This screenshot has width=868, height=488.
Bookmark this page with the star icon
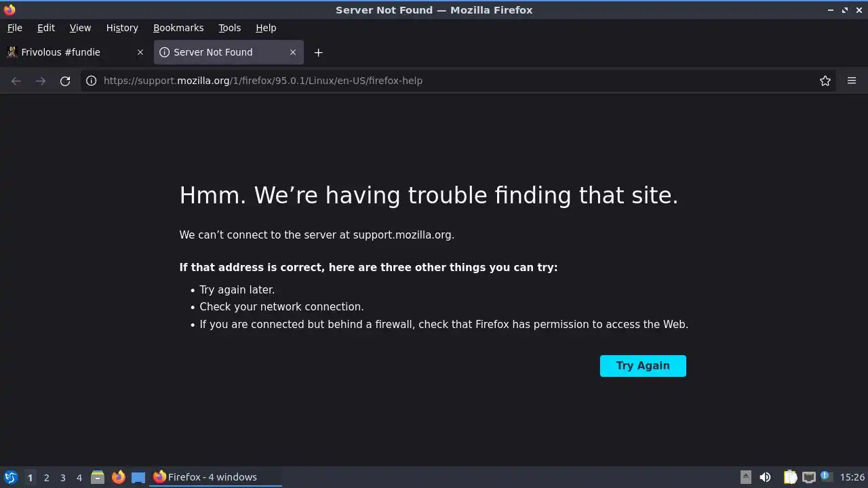825,81
